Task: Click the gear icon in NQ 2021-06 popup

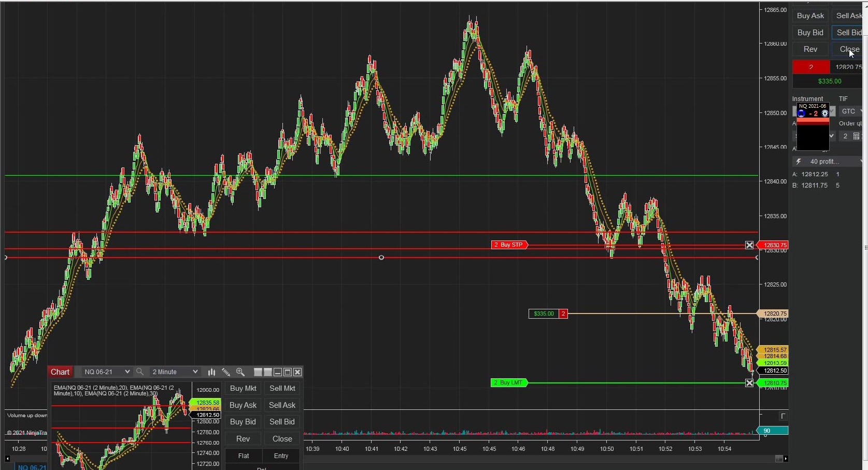Action: [x=825, y=113]
